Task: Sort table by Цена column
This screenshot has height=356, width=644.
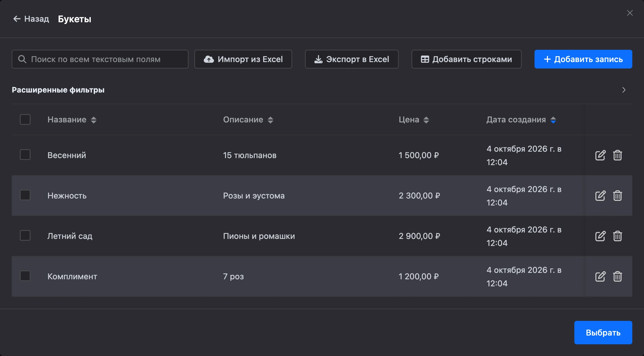Action: click(x=414, y=120)
